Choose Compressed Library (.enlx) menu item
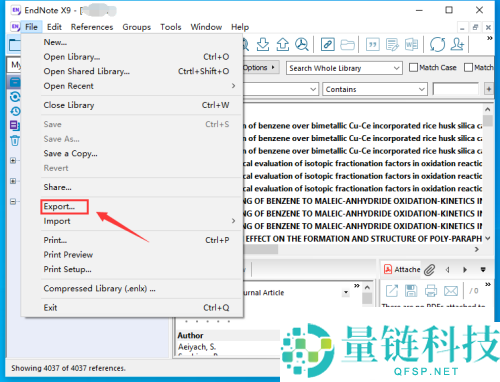This screenshot has width=500, height=382. pyautogui.click(x=99, y=288)
